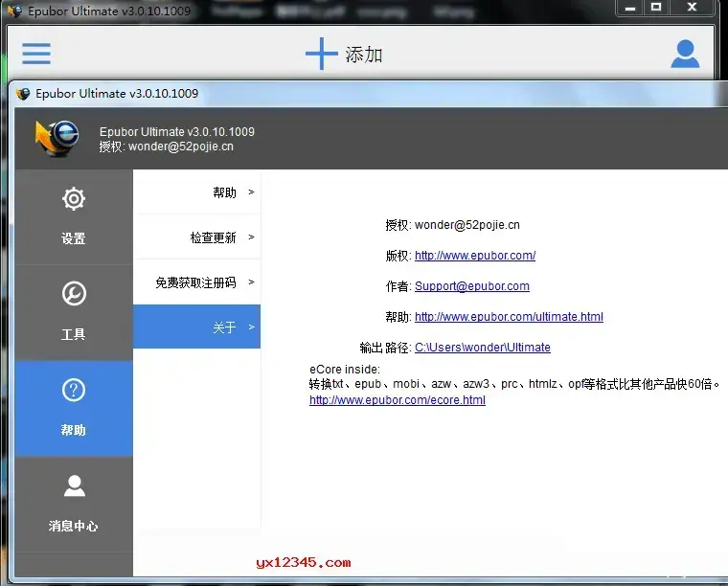Open the 帮助 submenu item
Viewport: 728px width, 586px height.
pos(197,192)
